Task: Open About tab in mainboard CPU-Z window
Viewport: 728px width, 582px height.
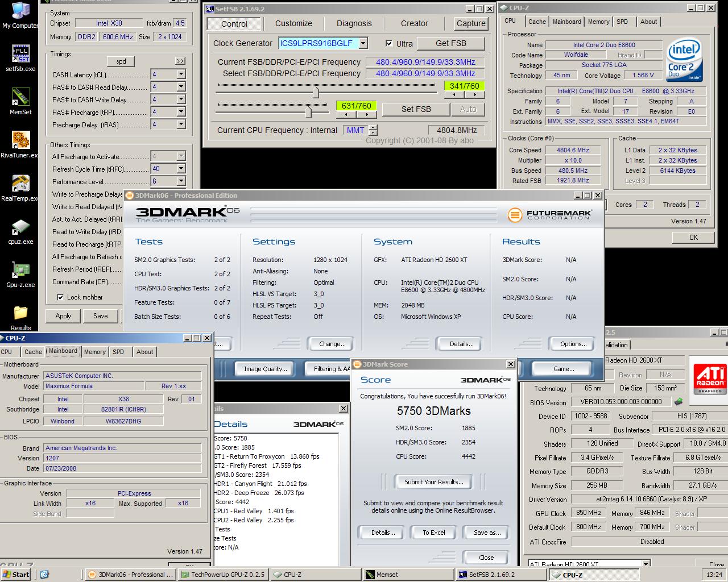Action: [144, 352]
